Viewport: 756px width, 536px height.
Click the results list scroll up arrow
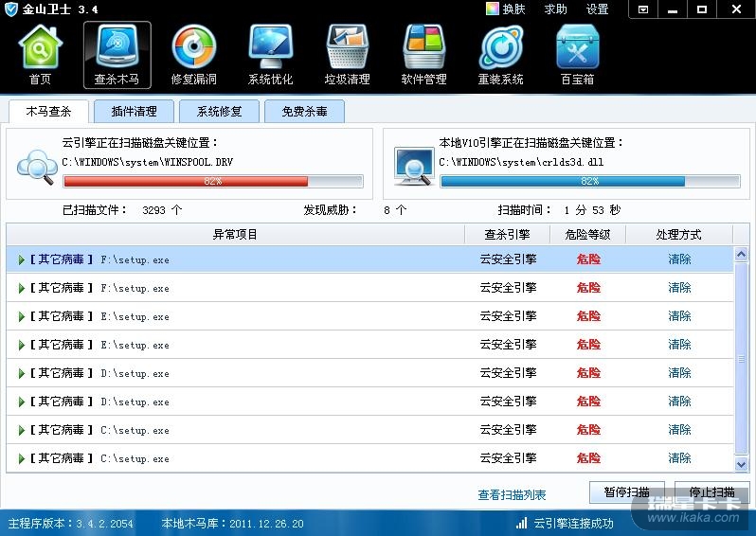(x=741, y=254)
